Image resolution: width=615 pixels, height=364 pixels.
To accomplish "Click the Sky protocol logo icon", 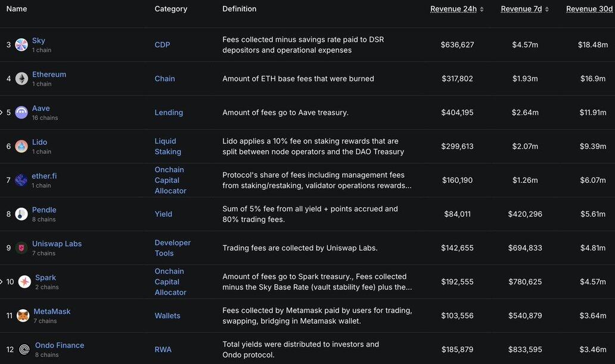I will pyautogui.click(x=21, y=45).
